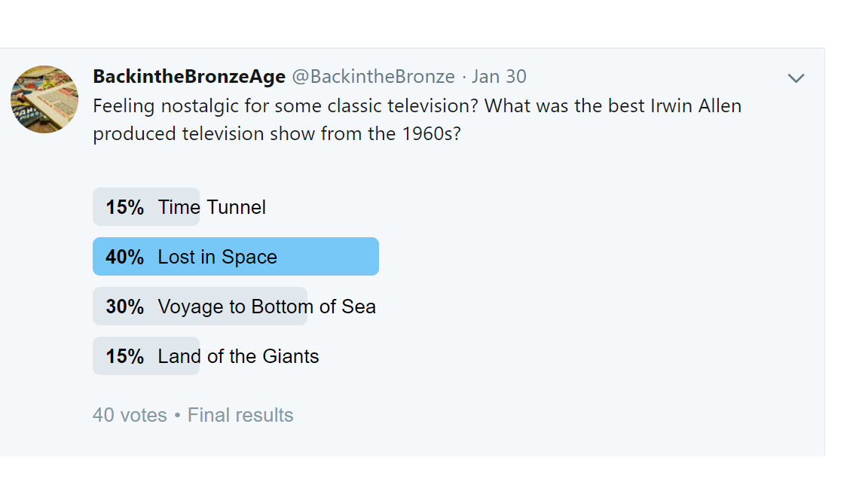Choose the "Land of the Giants" label
This screenshot has width=868, height=488.
[239, 356]
